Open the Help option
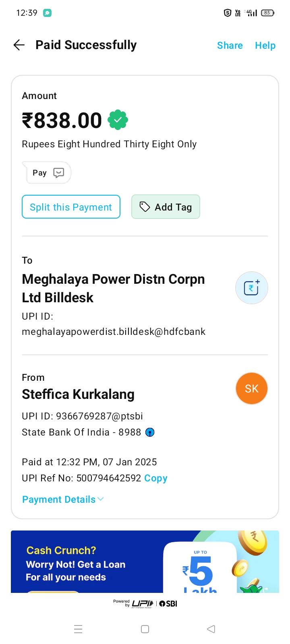The height and width of the screenshot is (644, 290). point(265,45)
